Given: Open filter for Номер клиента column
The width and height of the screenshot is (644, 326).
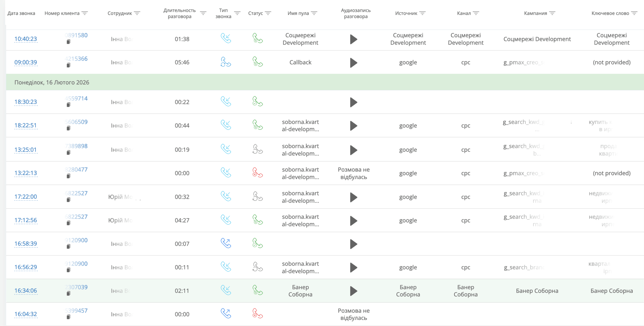Looking at the screenshot, I should tap(85, 13).
